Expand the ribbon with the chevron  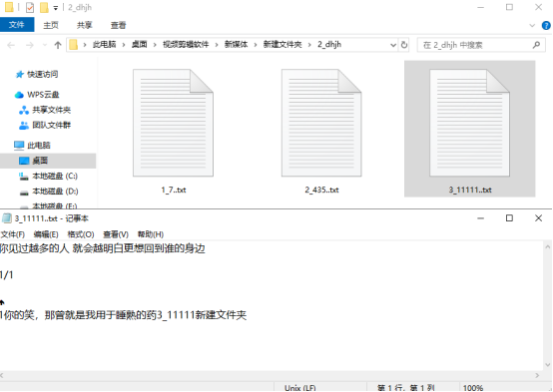coord(532,25)
